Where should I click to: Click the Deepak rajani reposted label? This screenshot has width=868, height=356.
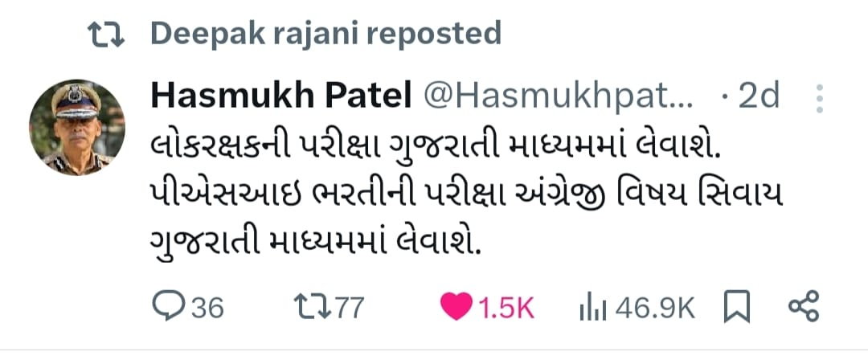326,34
